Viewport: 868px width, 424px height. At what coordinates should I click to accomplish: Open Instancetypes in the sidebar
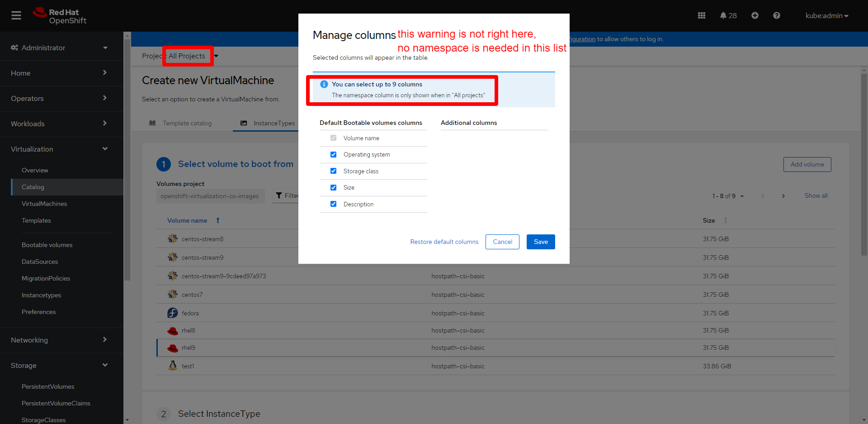41,295
